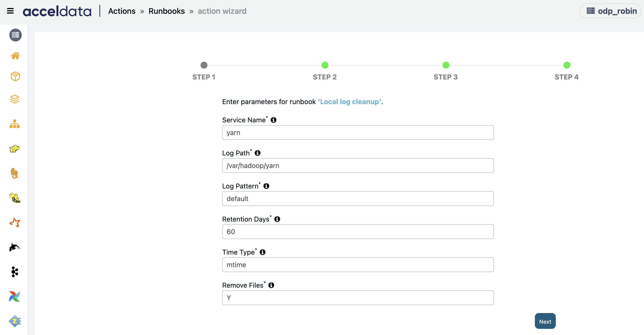Open the cube package icon in sidebar

15,76
